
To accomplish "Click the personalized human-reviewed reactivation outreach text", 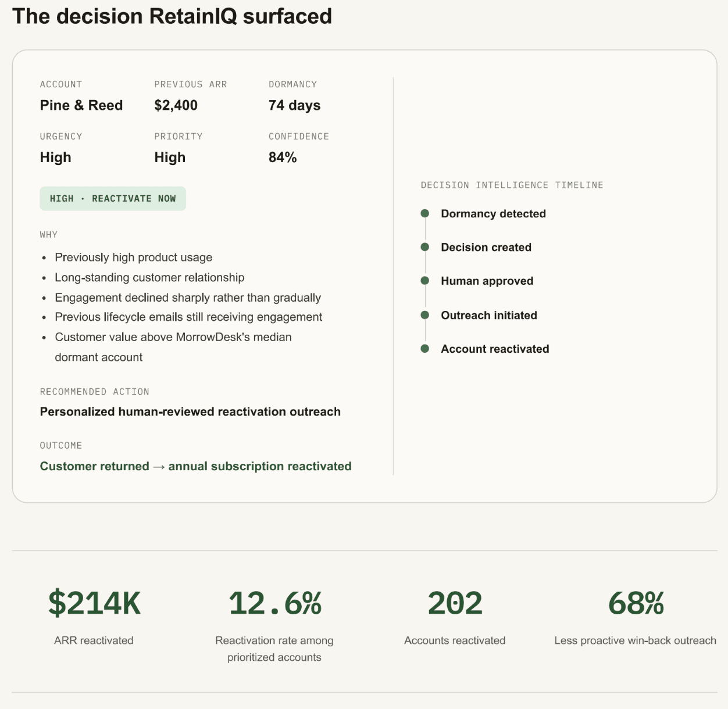I will pyautogui.click(x=190, y=411).
